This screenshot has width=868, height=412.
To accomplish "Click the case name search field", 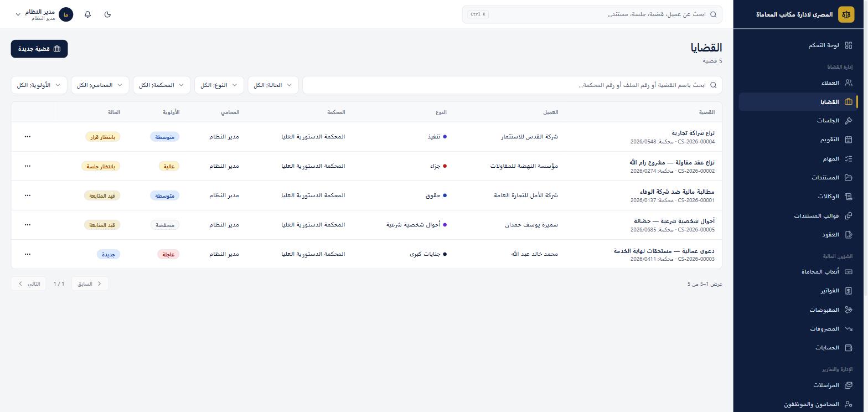I will [x=513, y=85].
